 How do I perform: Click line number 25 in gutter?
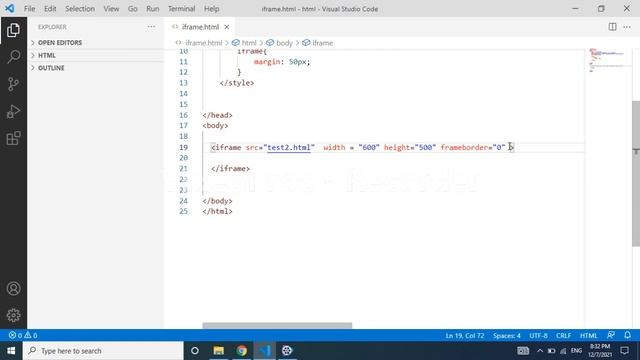183,211
